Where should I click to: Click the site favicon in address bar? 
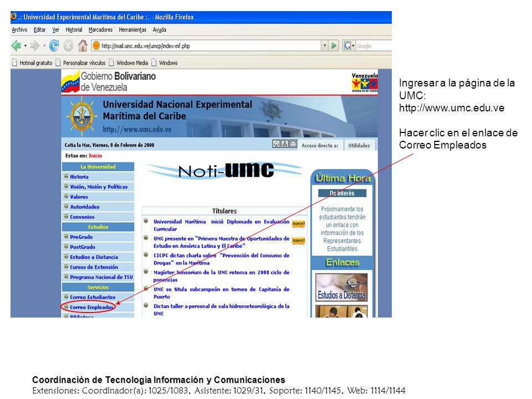[x=96, y=45]
